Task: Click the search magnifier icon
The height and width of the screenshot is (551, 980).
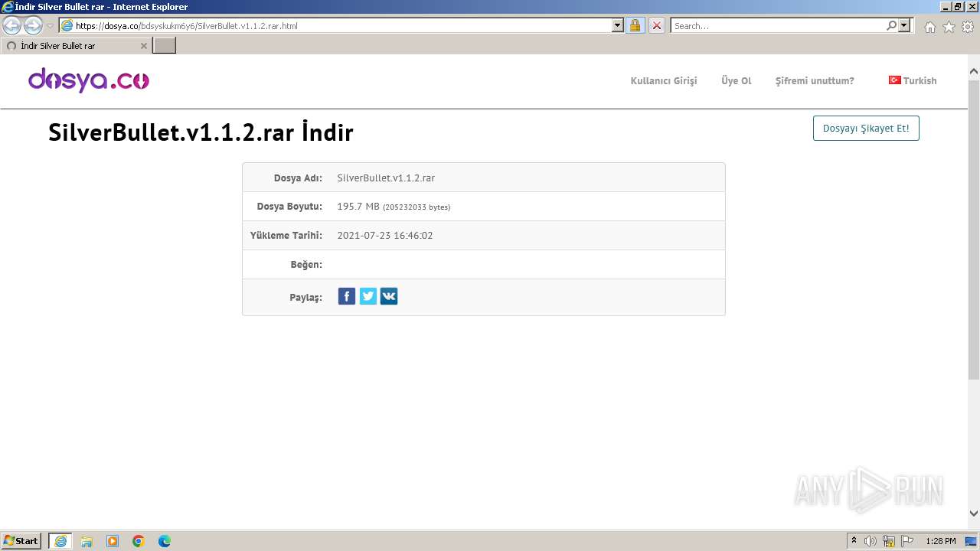Action: pos(892,25)
